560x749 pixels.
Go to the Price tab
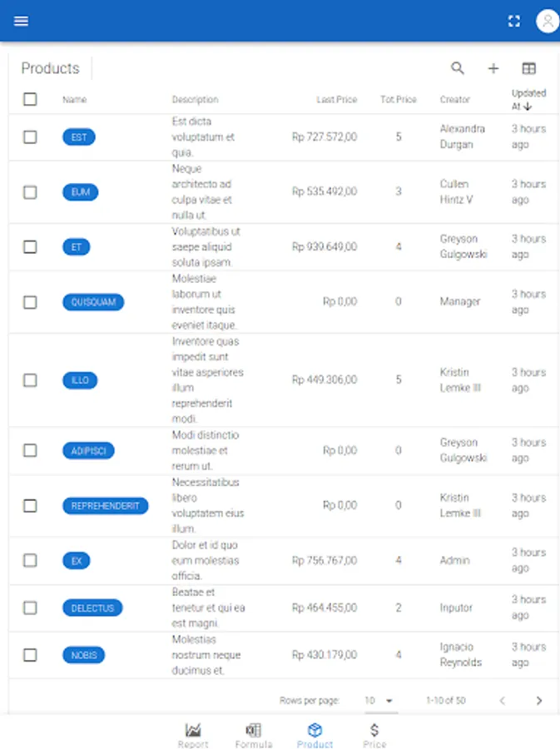click(374, 736)
